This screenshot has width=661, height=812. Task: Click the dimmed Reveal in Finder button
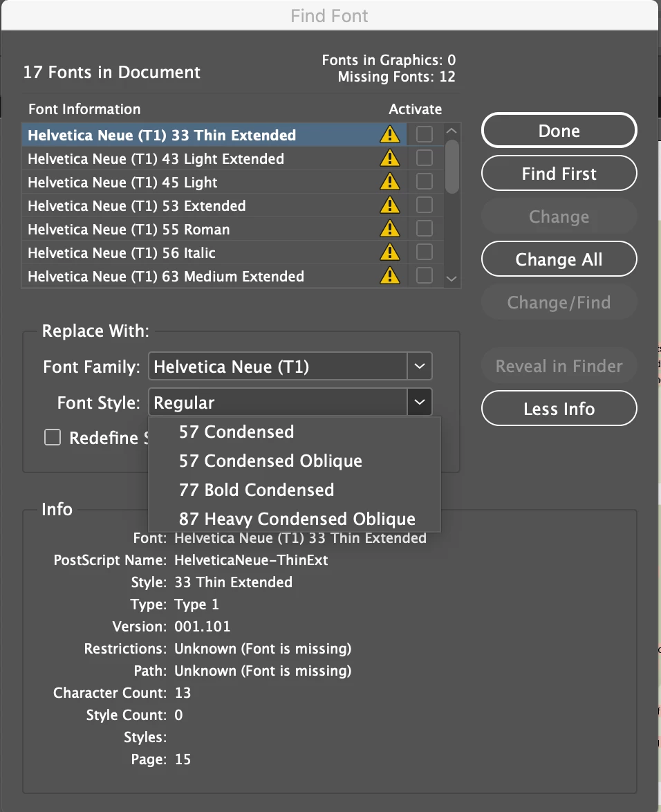pyautogui.click(x=559, y=366)
